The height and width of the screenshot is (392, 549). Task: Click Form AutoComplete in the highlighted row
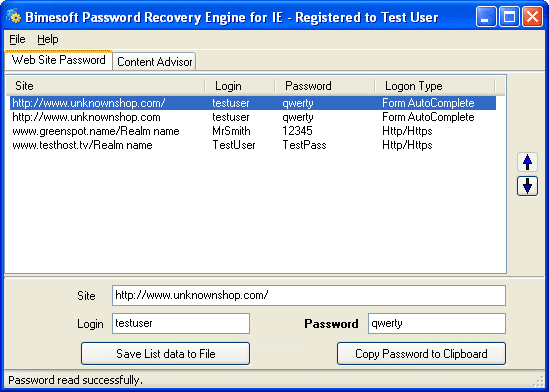point(428,103)
